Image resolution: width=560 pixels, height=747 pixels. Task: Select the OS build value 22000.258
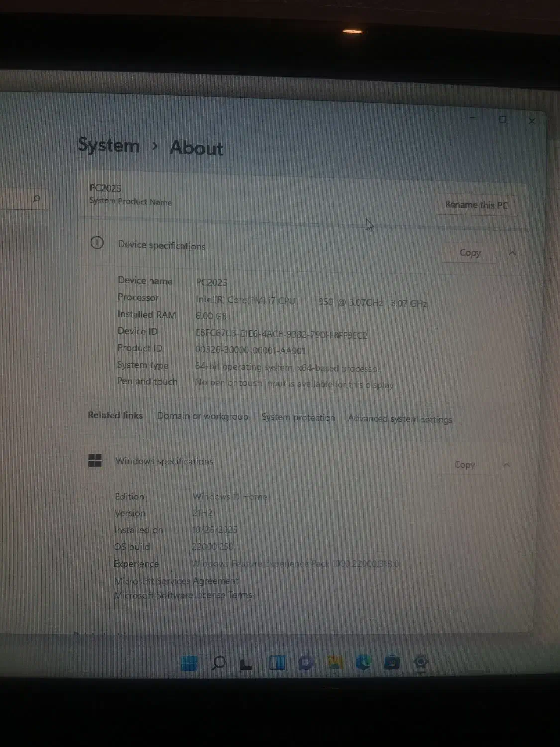(213, 546)
